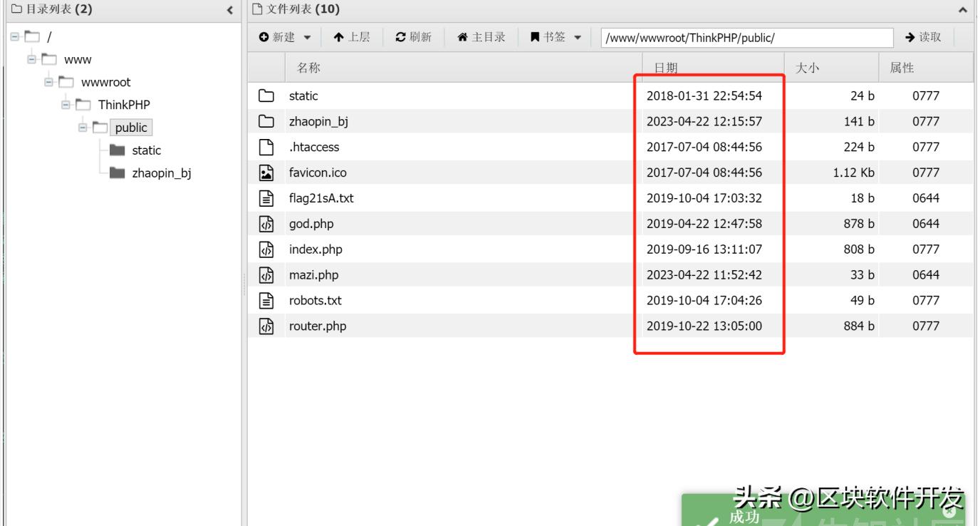
Task: Select zhaopin_bj folder in the tree
Action: coord(161,173)
